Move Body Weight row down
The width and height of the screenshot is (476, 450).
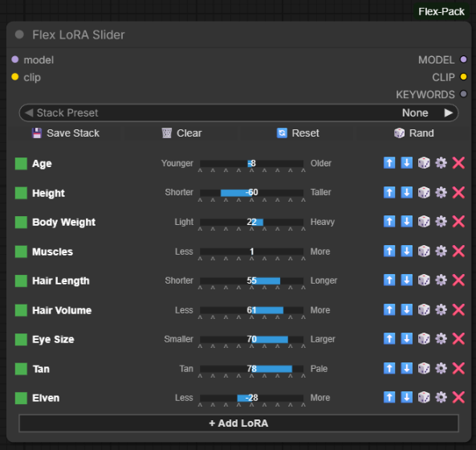tap(406, 222)
